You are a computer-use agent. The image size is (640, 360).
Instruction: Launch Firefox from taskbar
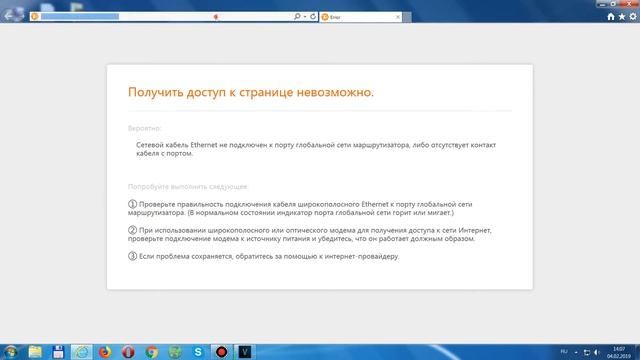tap(105, 352)
